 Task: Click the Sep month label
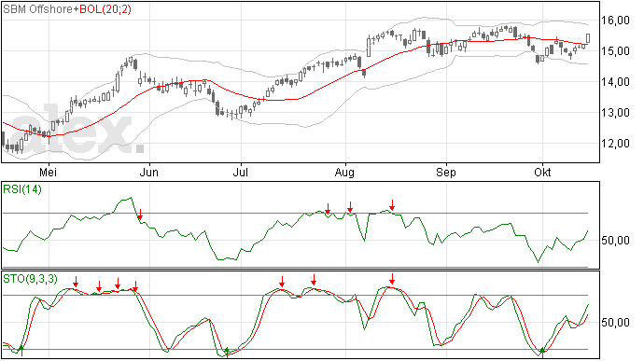tap(446, 173)
